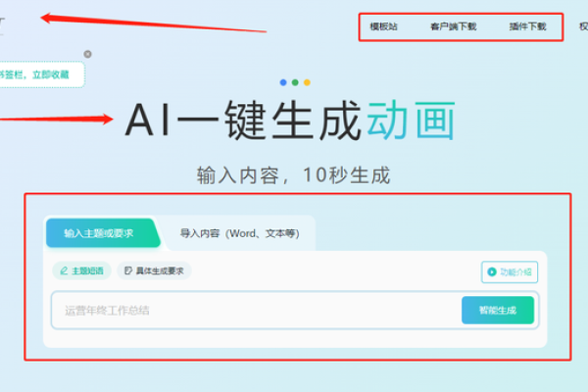Click the play icon in 功能介绍 button

click(491, 272)
